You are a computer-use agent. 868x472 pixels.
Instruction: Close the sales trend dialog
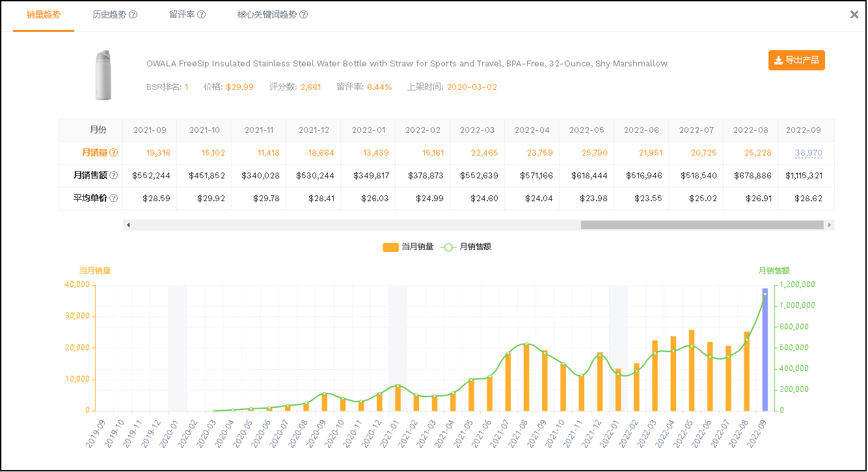[x=854, y=14]
